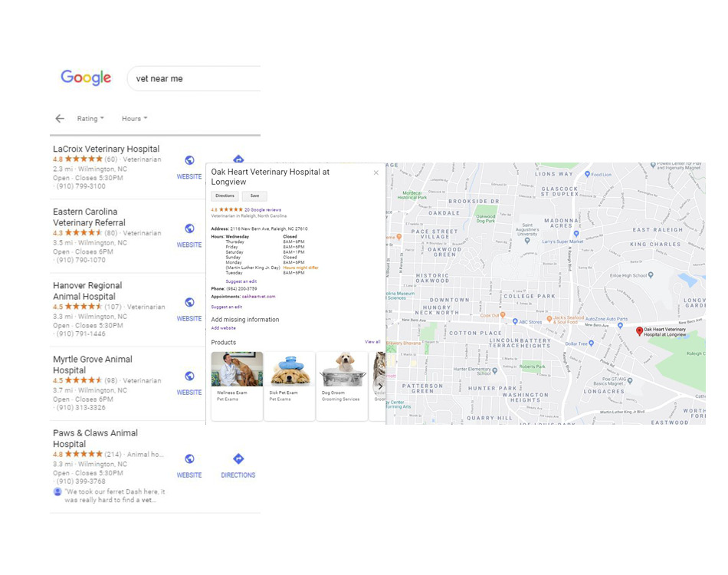Open the Sick Pet Exam product thumbnail

pyautogui.click(x=290, y=370)
